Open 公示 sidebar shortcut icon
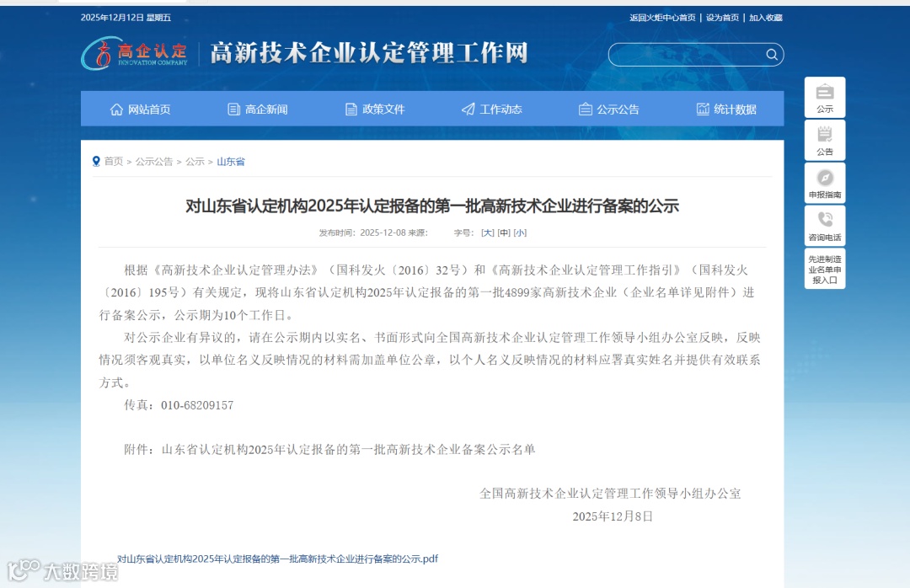Image resolution: width=910 pixels, height=588 pixels. tap(825, 98)
